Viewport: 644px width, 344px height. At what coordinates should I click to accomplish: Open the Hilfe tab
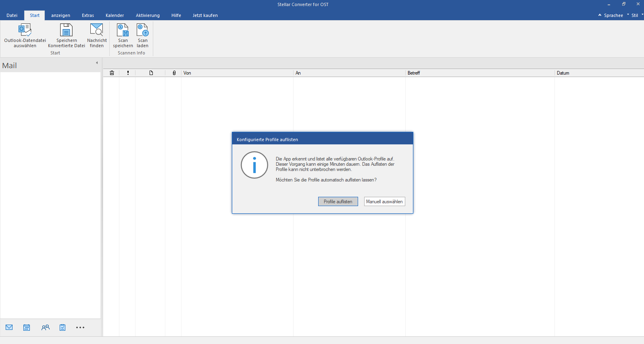(x=176, y=15)
